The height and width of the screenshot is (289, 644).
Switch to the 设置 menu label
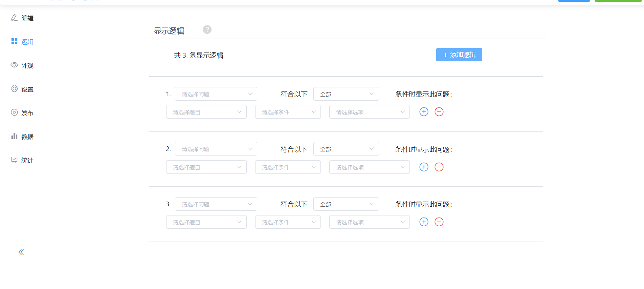(27, 89)
